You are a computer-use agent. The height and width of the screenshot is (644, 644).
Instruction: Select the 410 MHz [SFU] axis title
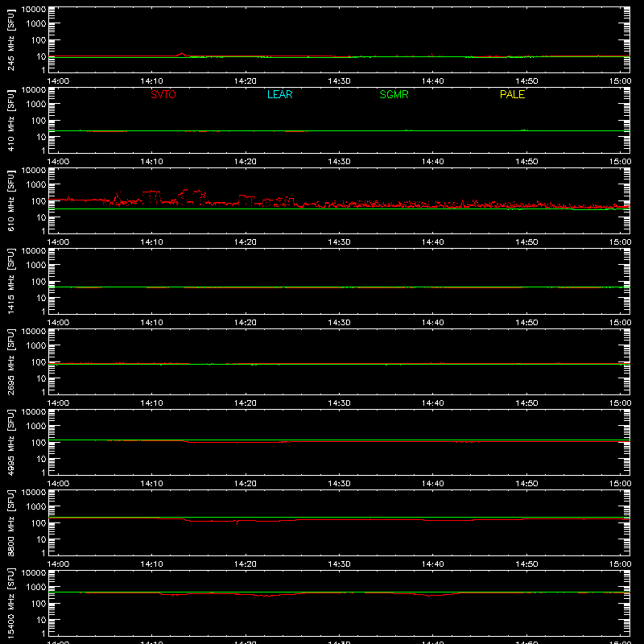(10, 120)
